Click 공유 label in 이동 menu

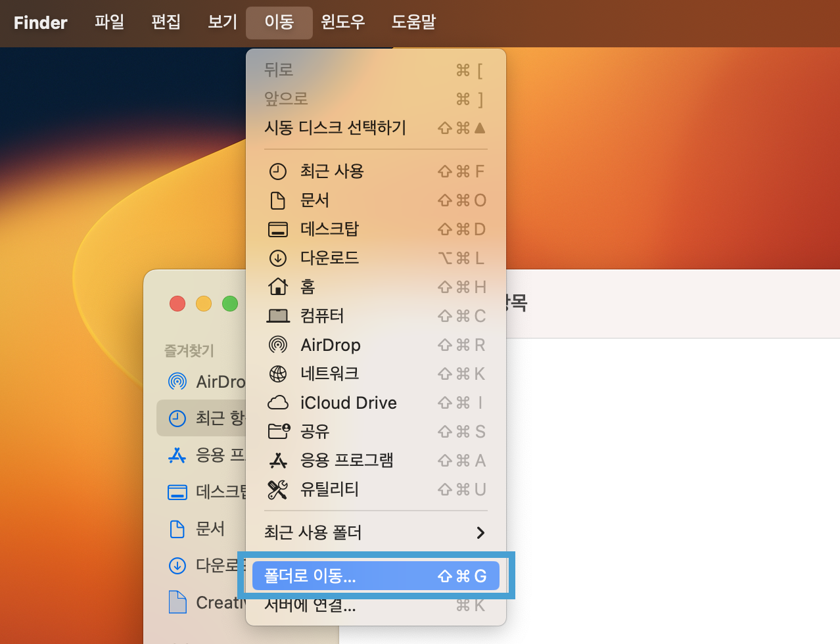click(315, 432)
